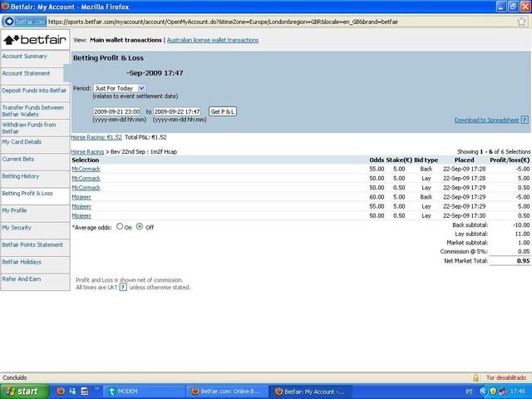Click the URL in the address bar
Image resolution: width=532 pixels, height=399 pixels.
(x=223, y=22)
